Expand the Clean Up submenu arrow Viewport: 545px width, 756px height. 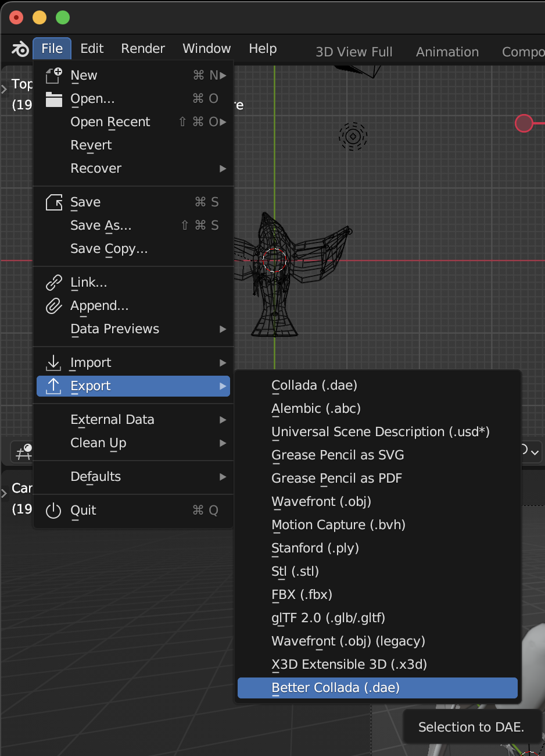(x=223, y=443)
